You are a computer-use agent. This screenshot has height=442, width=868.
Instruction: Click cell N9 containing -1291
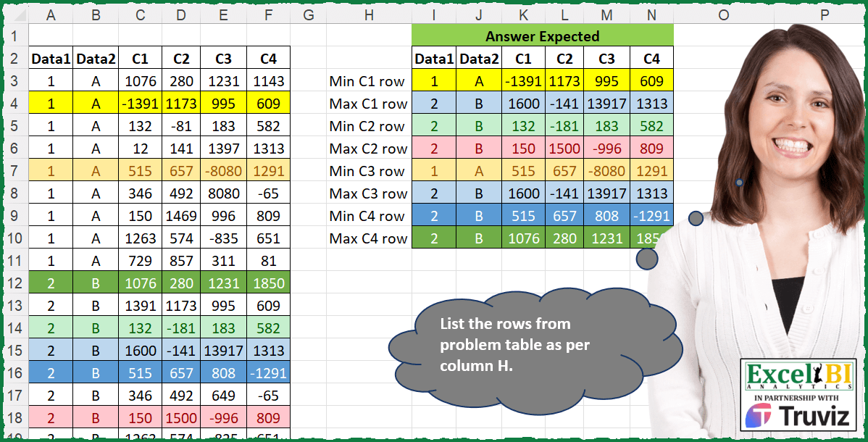pos(651,216)
